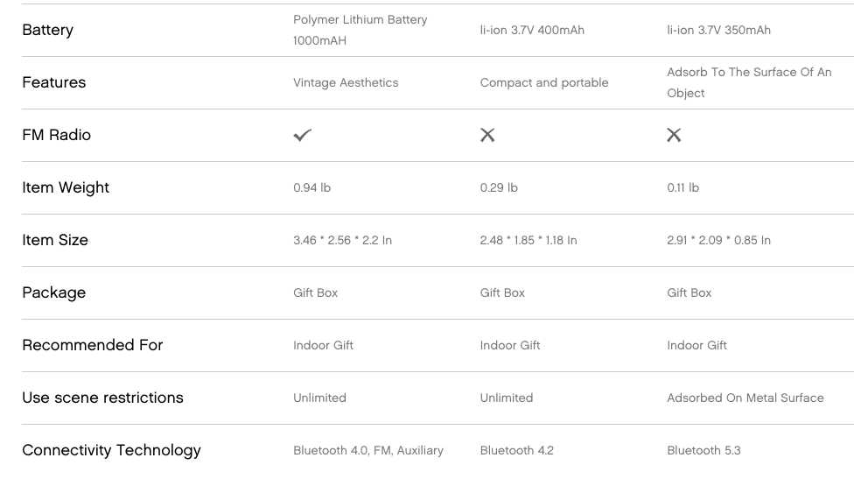Click Bluetooth 4.0, FM, Auxiliary value

[368, 450]
